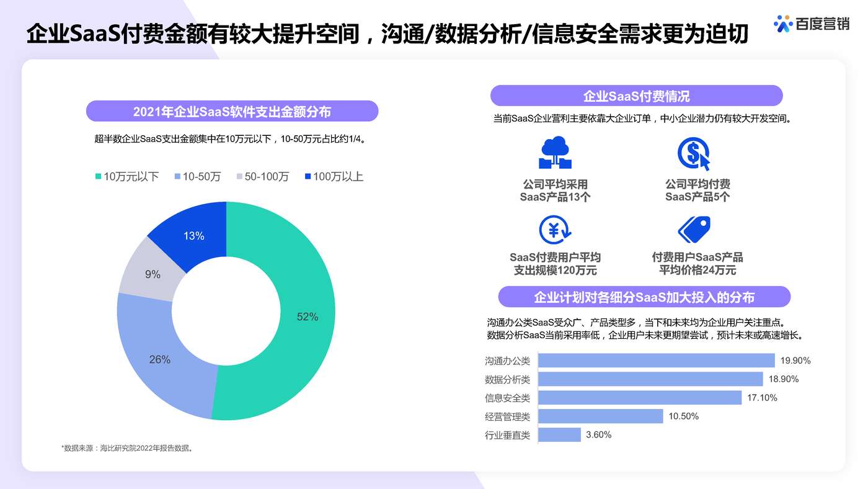
Task: Click the 企业计划对各细分SaaS加大投入的分布 header pill
Action: click(644, 297)
